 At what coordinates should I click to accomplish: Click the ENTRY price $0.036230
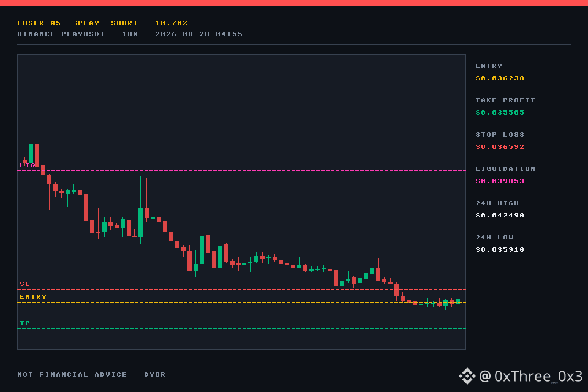[500, 78]
